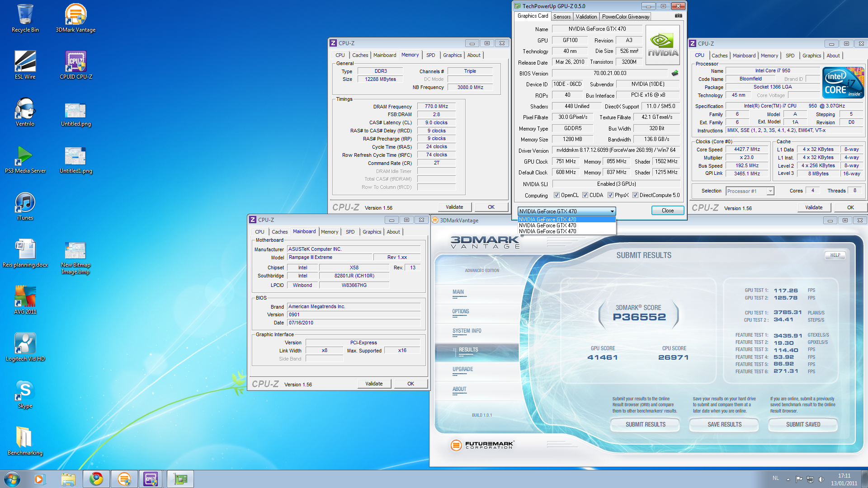Click the GPU-Z screenshot camera icon
The image size is (868, 488).
pyautogui.click(x=678, y=16)
